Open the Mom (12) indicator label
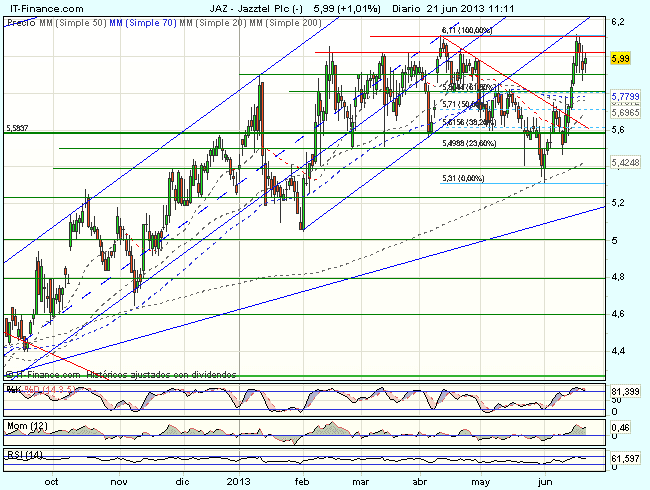Image resolution: width=650 pixels, height=490 pixels. 24,427
